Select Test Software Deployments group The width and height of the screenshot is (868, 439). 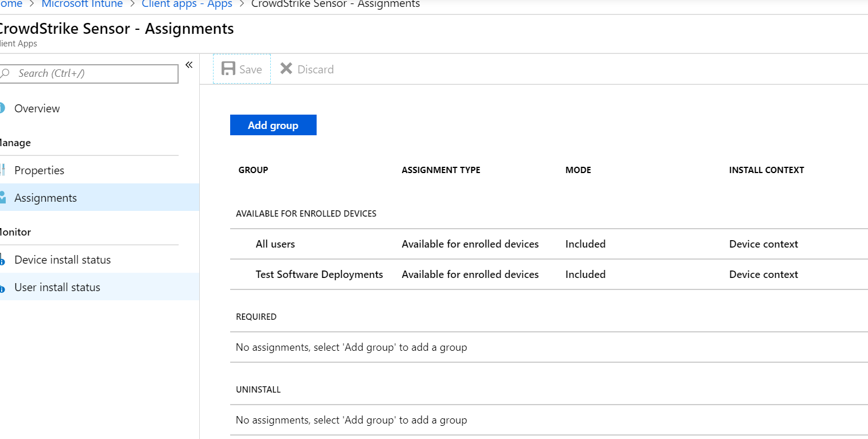(x=319, y=274)
